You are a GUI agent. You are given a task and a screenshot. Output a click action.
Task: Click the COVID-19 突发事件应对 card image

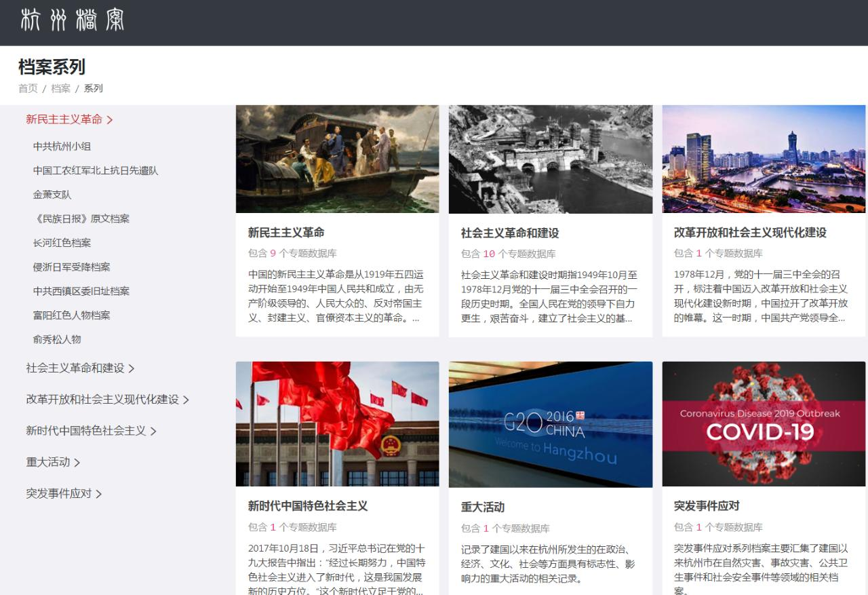coord(763,423)
